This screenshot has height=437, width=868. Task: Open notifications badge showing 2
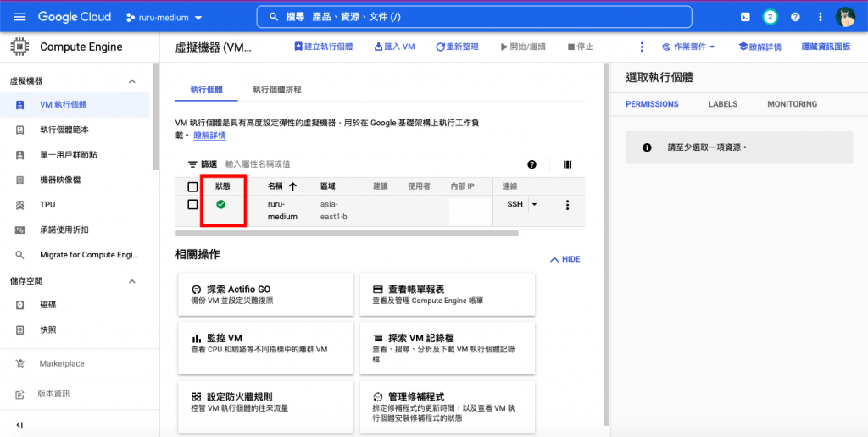click(770, 17)
